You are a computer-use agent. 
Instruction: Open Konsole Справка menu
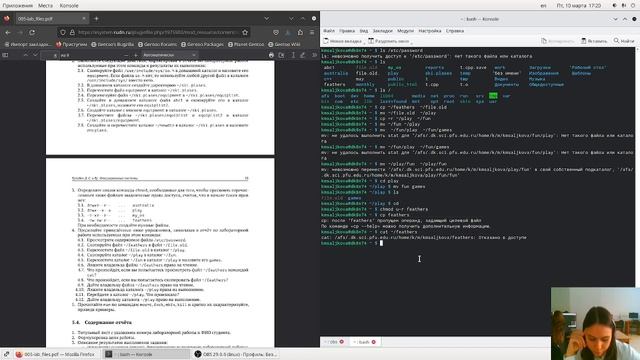(455, 31)
